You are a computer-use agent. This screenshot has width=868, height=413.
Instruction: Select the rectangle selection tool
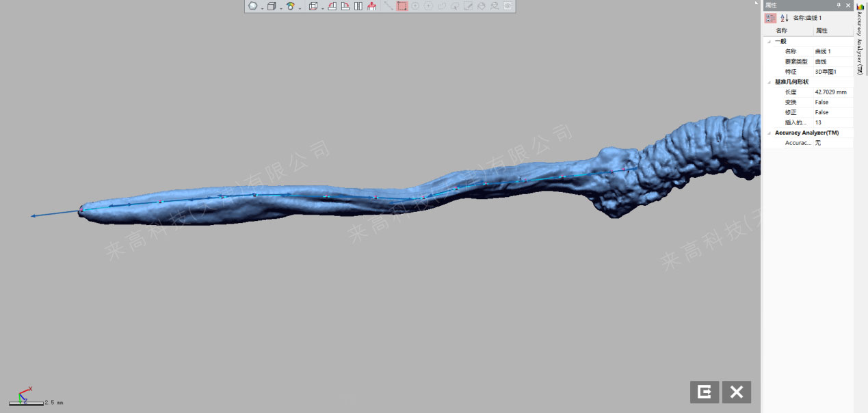pyautogui.click(x=402, y=6)
